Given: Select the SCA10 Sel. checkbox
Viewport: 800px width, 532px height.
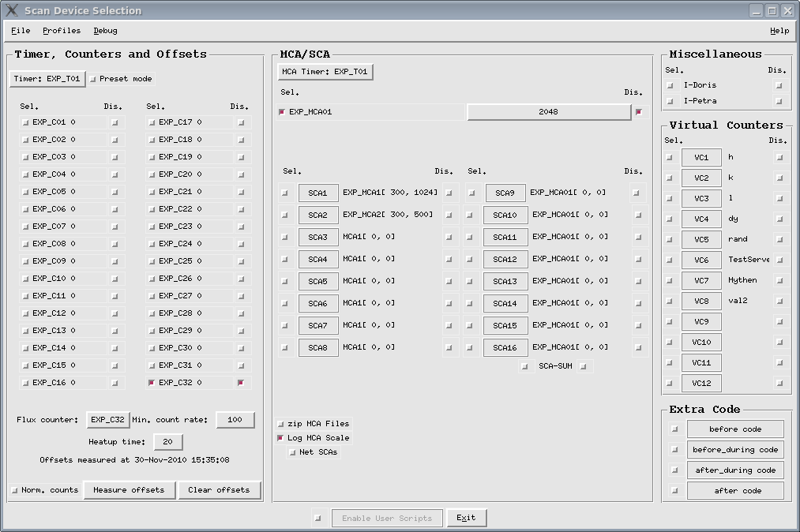Looking at the screenshot, I should [470, 215].
